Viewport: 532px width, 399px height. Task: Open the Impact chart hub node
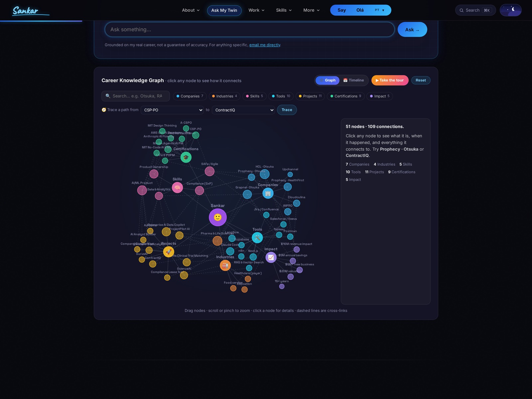pyautogui.click(x=271, y=257)
